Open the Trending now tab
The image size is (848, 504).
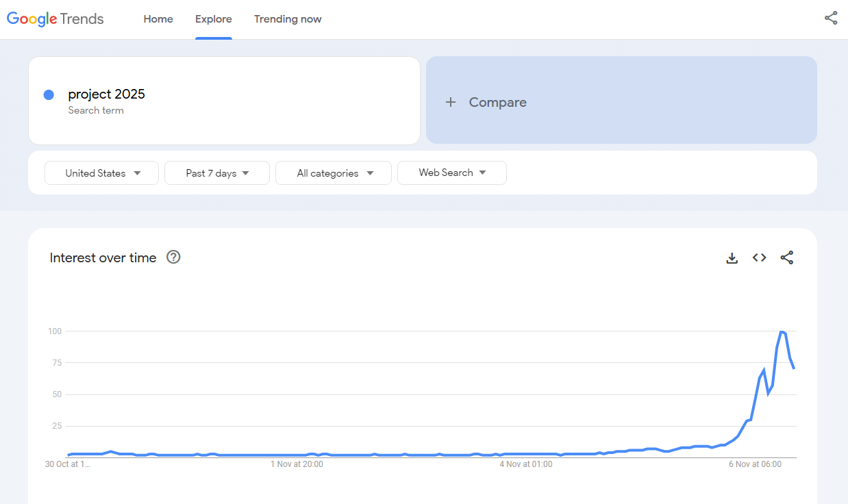click(288, 19)
